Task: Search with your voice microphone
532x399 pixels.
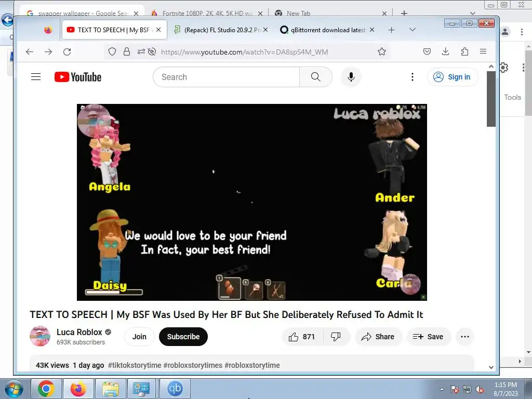Action: (x=351, y=77)
